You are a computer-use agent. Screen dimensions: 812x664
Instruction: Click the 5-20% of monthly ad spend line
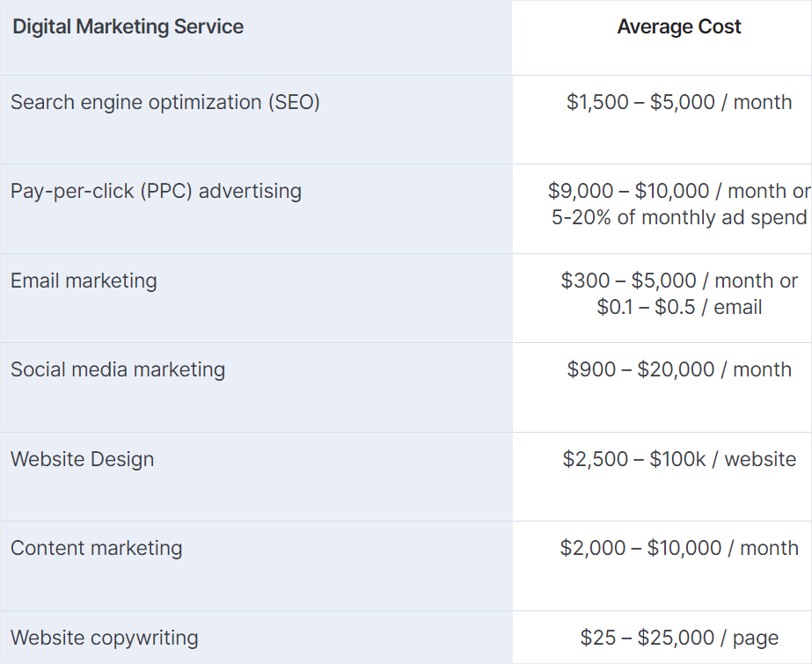coord(679,218)
